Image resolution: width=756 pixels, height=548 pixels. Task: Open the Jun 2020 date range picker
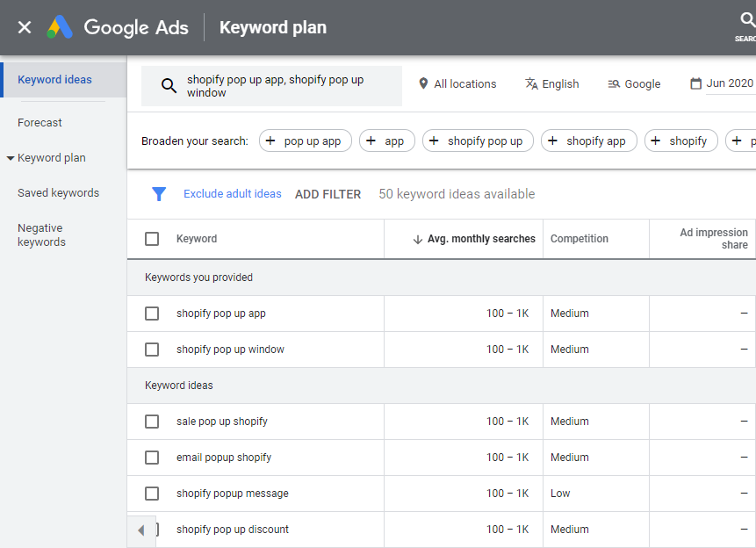click(x=724, y=83)
